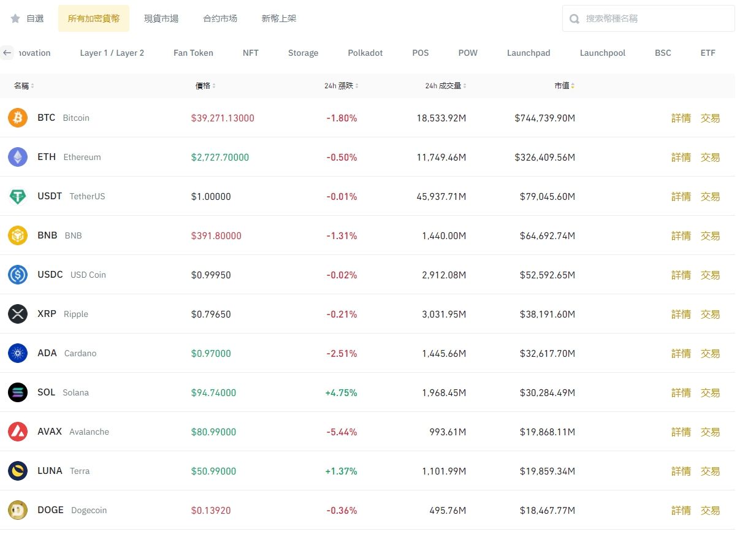
Task: Click the TetherUS green logo icon
Action: pyautogui.click(x=18, y=196)
